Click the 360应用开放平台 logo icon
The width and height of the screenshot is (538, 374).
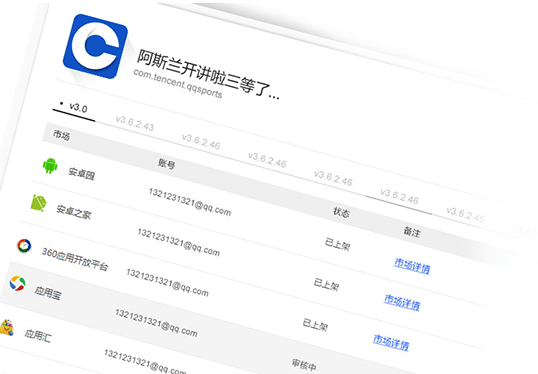[24, 246]
